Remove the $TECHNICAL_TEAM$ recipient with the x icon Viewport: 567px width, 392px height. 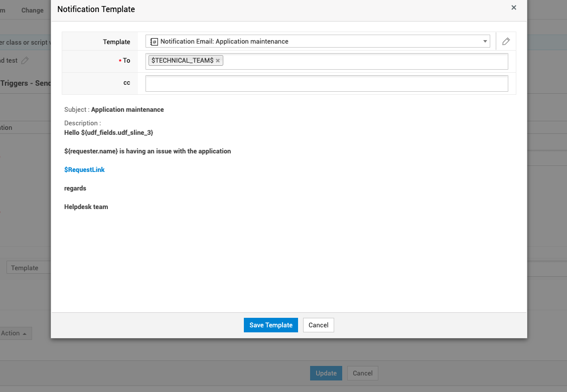[x=218, y=60]
